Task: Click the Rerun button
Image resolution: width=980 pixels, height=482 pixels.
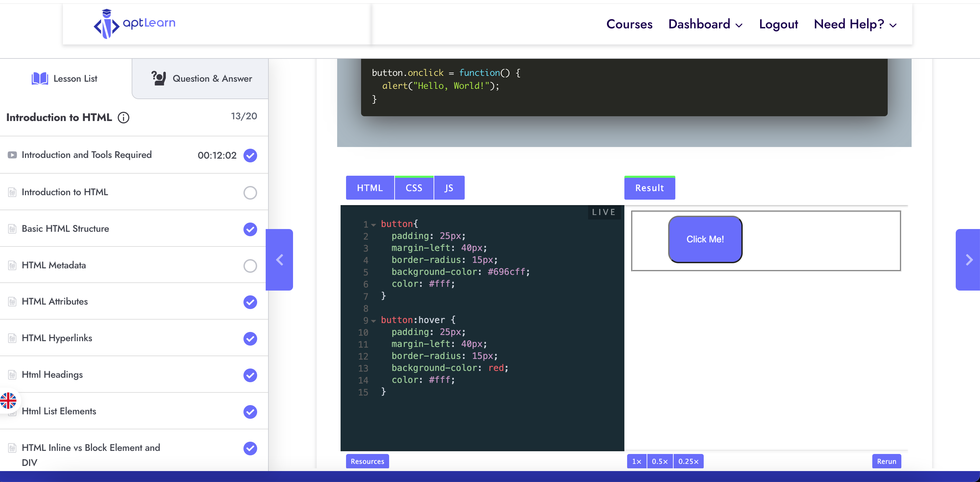Action: click(886, 461)
